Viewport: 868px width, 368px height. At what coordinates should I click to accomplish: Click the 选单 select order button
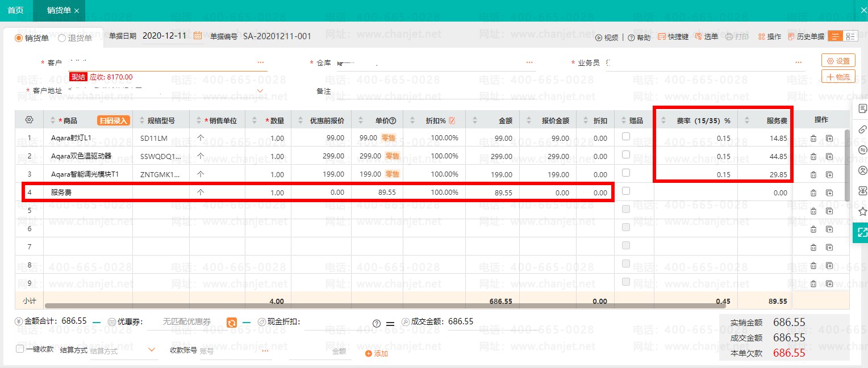pyautogui.click(x=706, y=37)
